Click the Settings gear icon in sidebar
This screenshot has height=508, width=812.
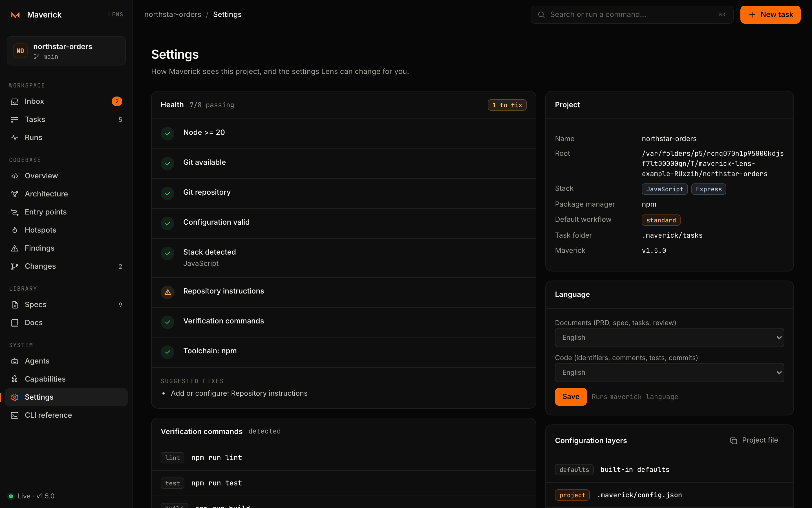(x=15, y=397)
